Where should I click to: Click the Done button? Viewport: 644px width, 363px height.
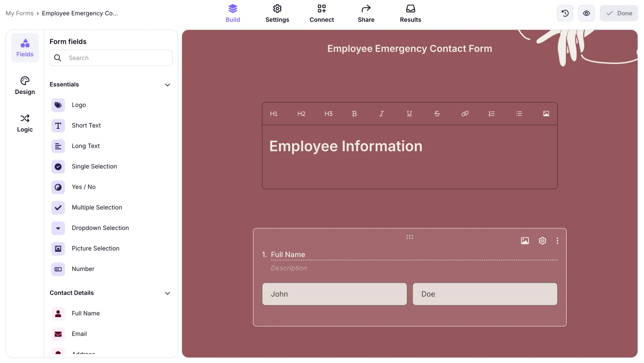click(x=618, y=13)
